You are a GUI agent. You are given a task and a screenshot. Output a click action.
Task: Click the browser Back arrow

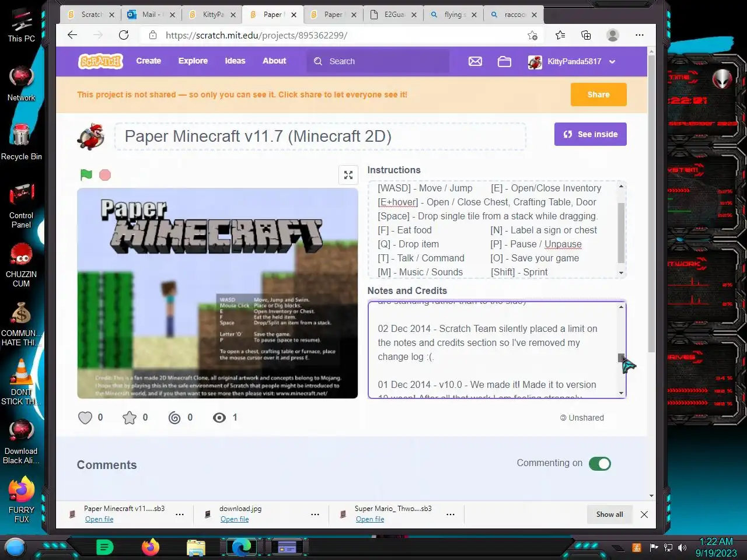72,35
